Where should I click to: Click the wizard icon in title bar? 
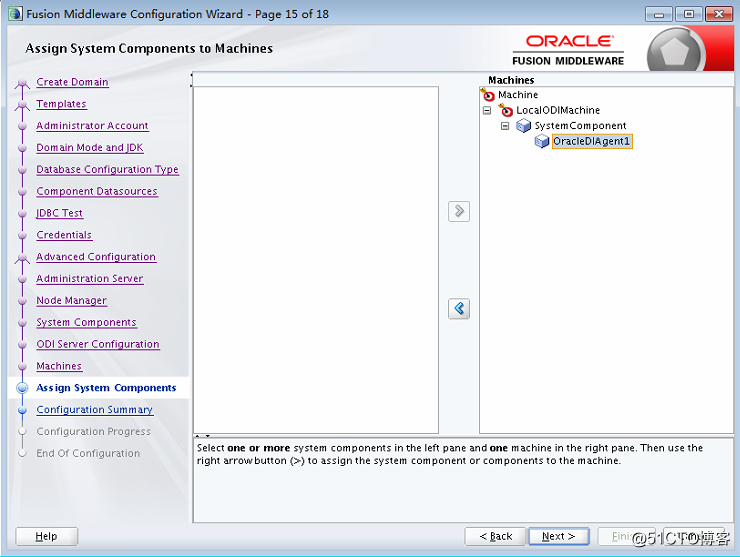pyautogui.click(x=15, y=14)
